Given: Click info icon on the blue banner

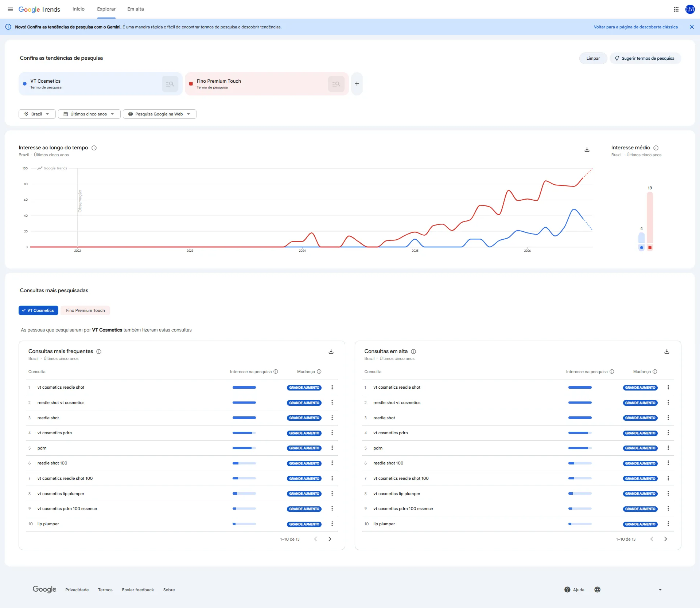Looking at the screenshot, I should point(8,27).
